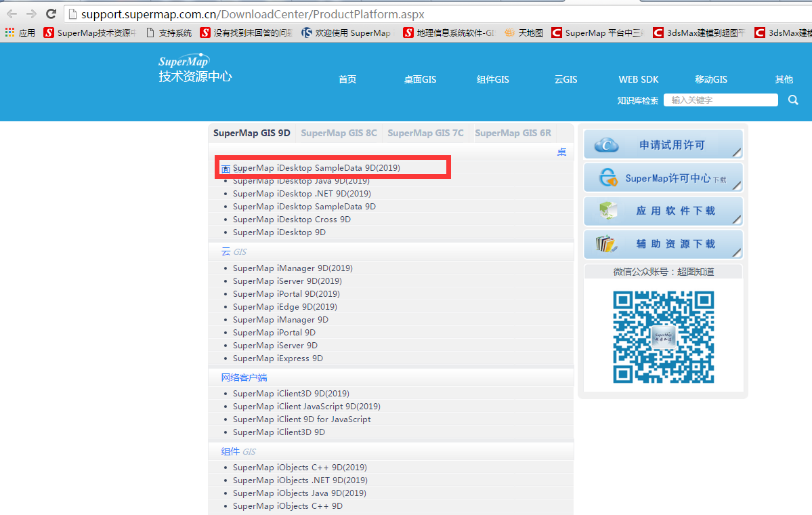The height and width of the screenshot is (515, 812).
Task: Open the SuperMap 平台中三 bookmark
Action: click(x=597, y=33)
